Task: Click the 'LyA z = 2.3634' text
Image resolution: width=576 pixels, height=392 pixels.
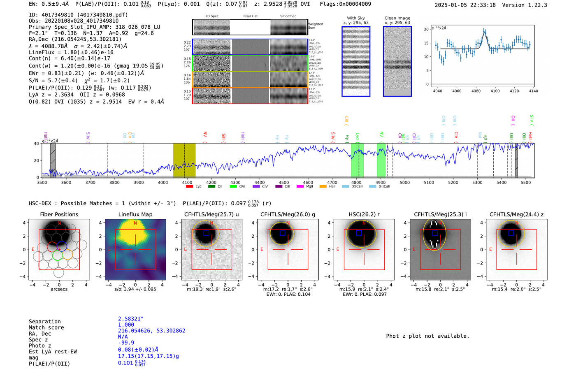Action: [x=49, y=95]
